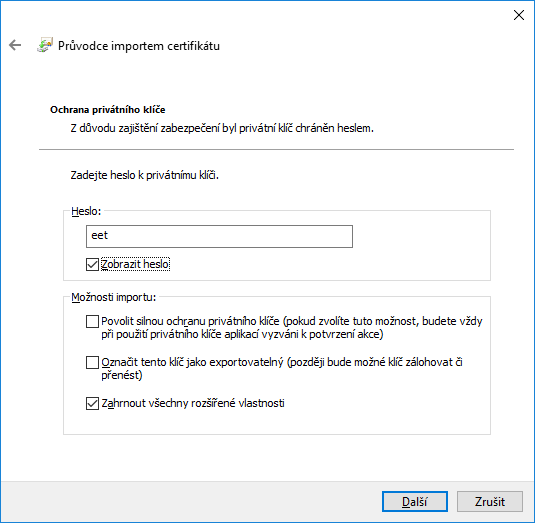This screenshot has width=535, height=523.
Task: Click the Možnosti importu: group label
Action: [x=114, y=297]
